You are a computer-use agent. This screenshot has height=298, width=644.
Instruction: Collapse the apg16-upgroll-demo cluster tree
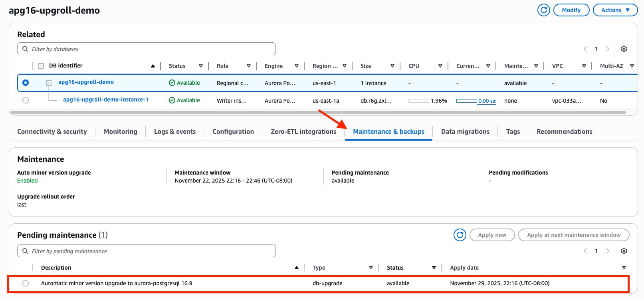click(x=49, y=83)
